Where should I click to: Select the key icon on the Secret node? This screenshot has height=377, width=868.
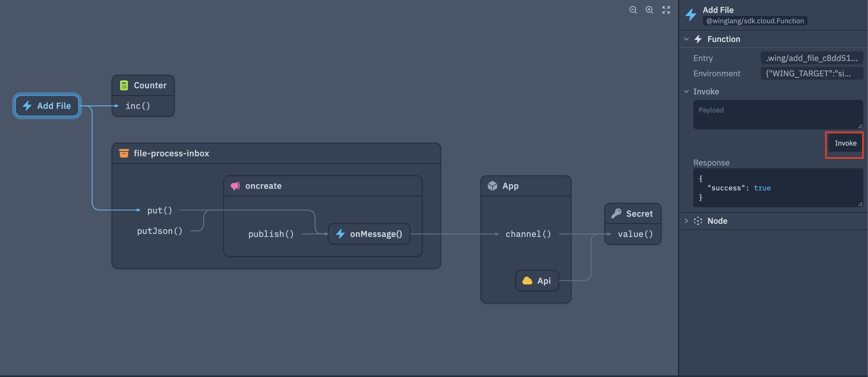tap(616, 213)
